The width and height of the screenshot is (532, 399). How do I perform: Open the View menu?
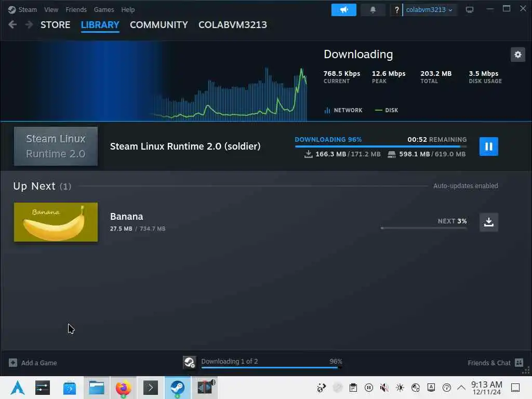(51, 9)
